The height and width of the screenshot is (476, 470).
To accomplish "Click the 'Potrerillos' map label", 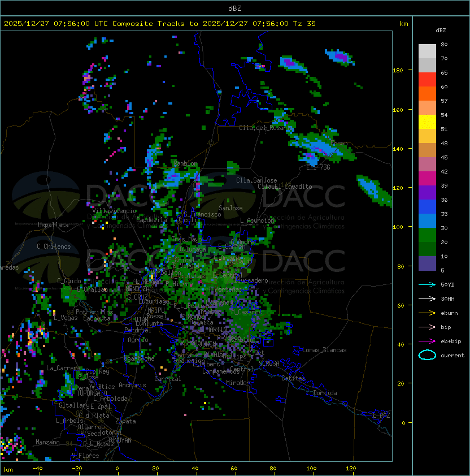I will [94, 312].
